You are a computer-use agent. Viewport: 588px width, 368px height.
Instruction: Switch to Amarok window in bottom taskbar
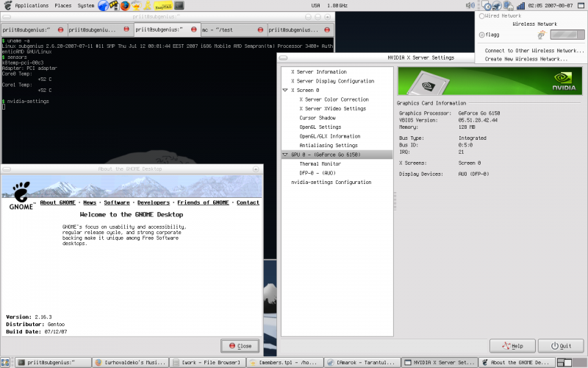(362, 362)
